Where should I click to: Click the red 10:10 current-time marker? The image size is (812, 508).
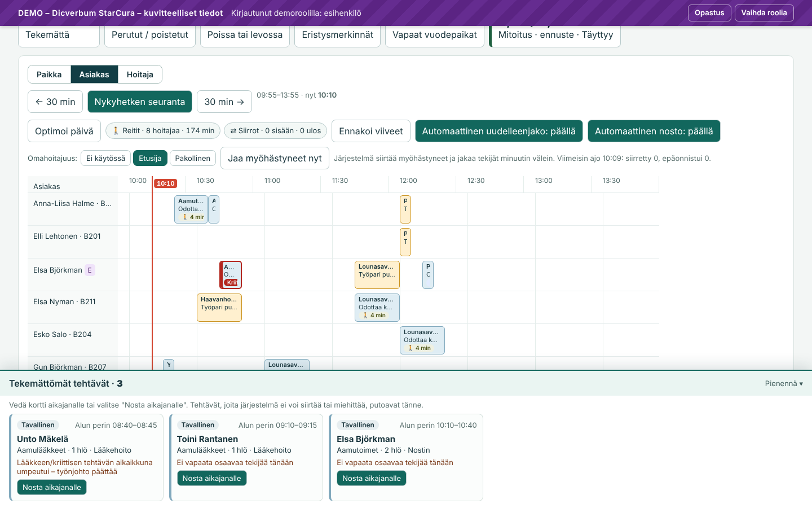point(166,183)
